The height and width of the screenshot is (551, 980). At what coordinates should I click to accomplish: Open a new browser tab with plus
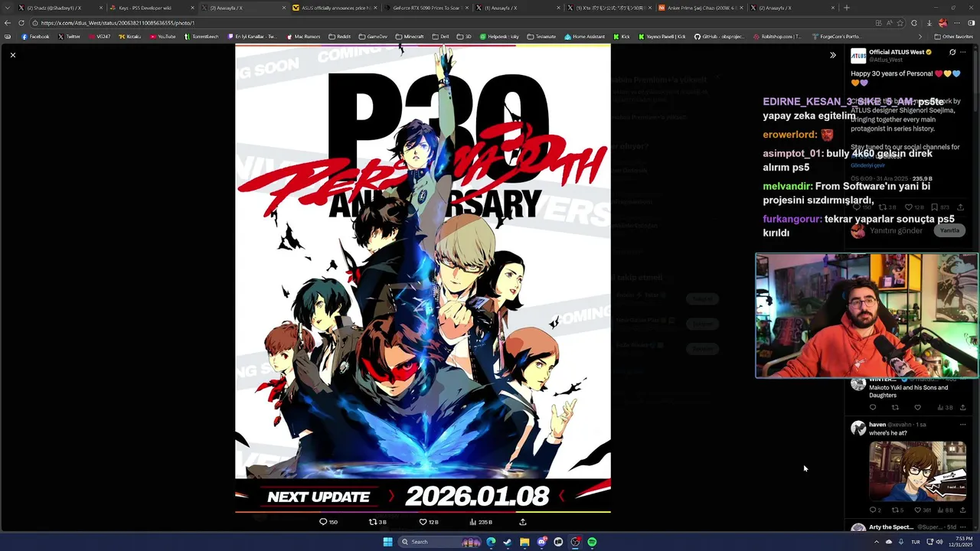pyautogui.click(x=846, y=8)
